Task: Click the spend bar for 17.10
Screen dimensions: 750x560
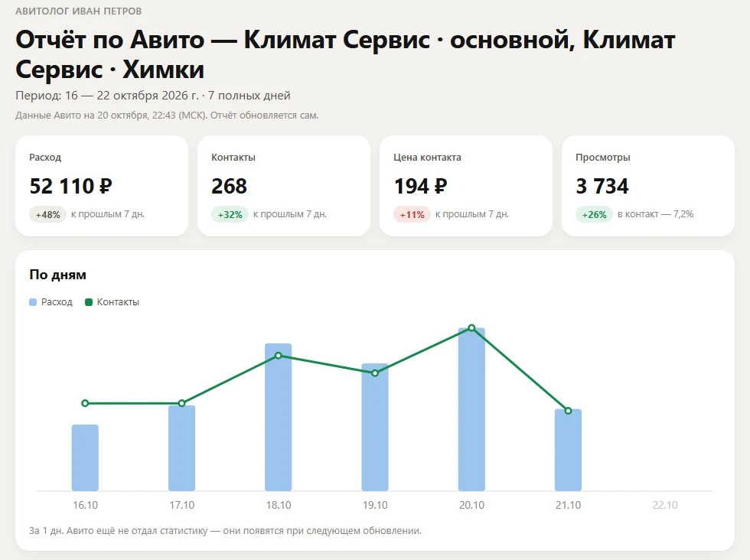Action: 182,448
